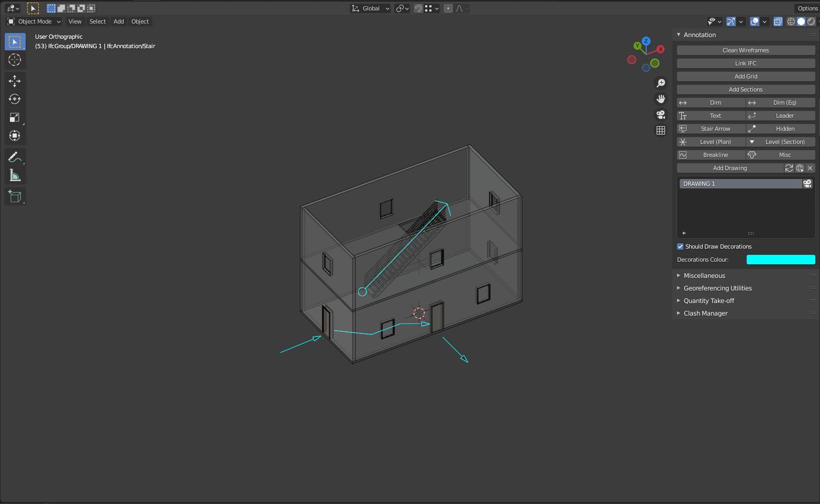Click the X remove icon beside Add Drawing
The image size is (820, 504).
coord(810,168)
